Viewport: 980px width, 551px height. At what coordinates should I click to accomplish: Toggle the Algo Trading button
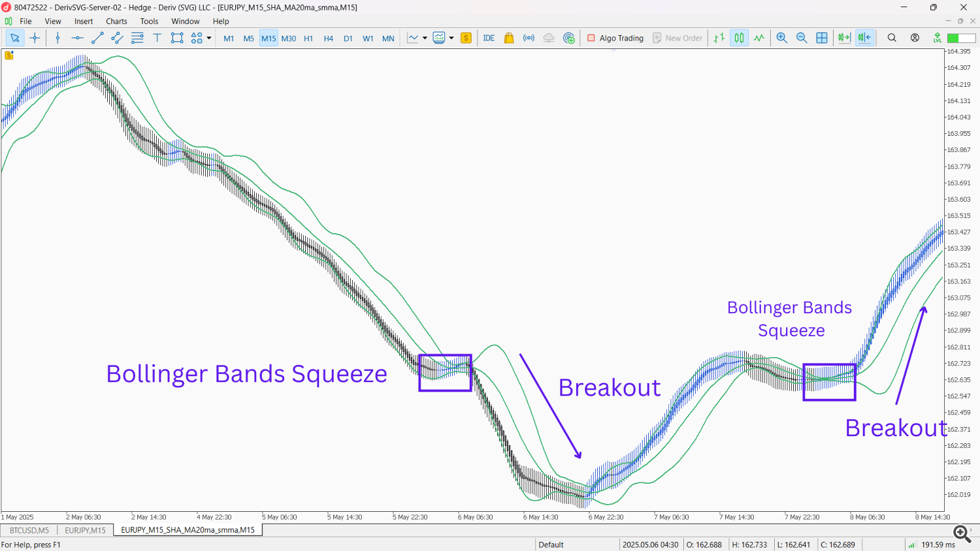(615, 38)
